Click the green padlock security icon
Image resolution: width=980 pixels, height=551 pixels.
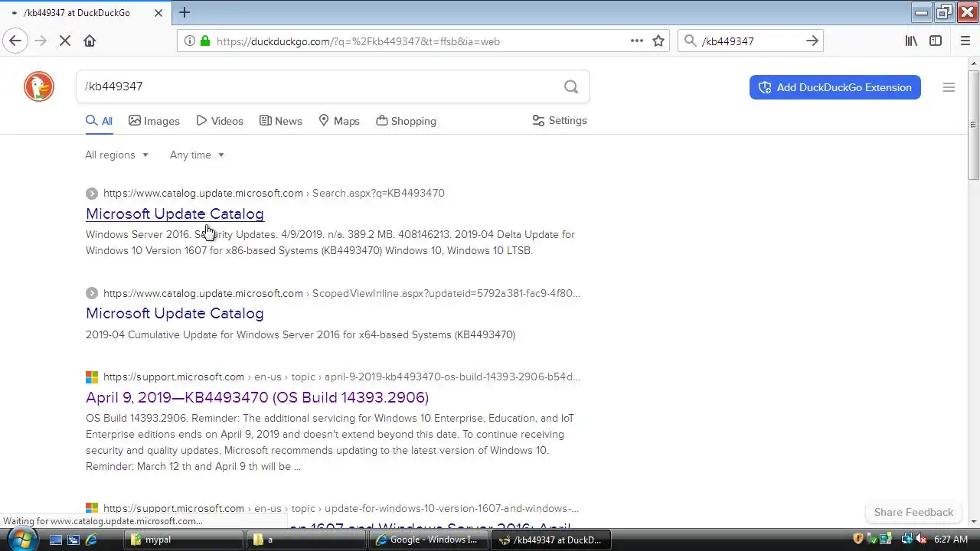(x=204, y=41)
